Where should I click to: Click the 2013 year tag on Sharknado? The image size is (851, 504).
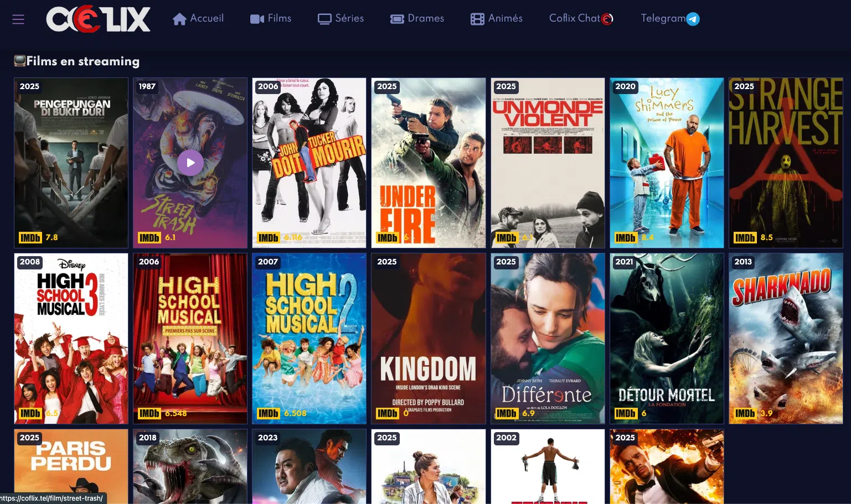click(743, 262)
